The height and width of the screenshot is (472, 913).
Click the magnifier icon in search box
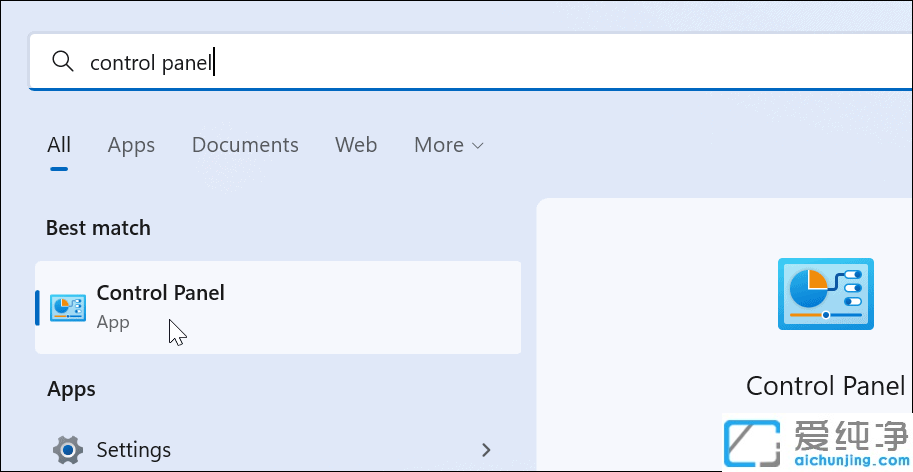coord(63,62)
